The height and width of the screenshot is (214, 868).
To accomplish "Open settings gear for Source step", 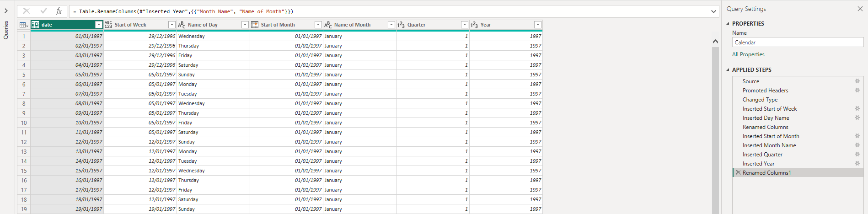I will [857, 81].
